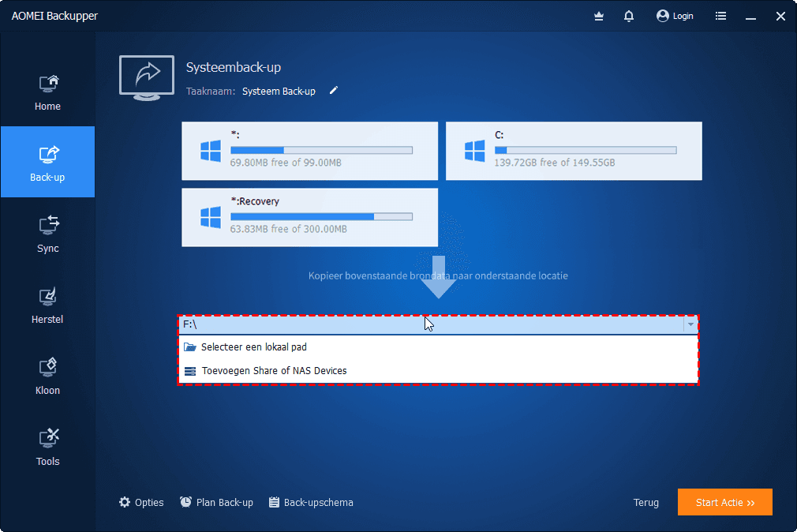Click the Systeemback-up monitor icon
797x532 pixels.
point(147,78)
